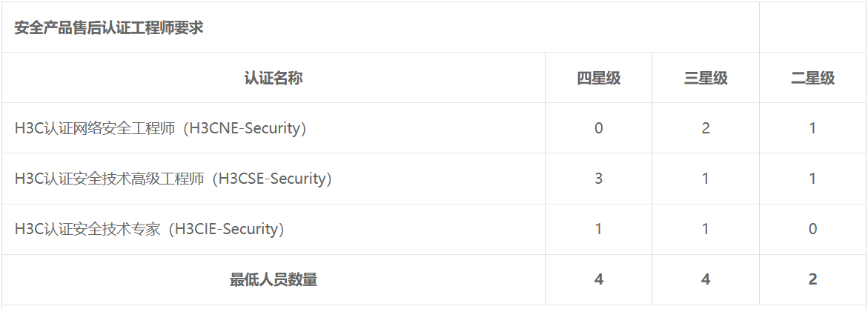868x309 pixels.
Task: Click the 四星级 column header
Action: pyautogui.click(x=598, y=78)
